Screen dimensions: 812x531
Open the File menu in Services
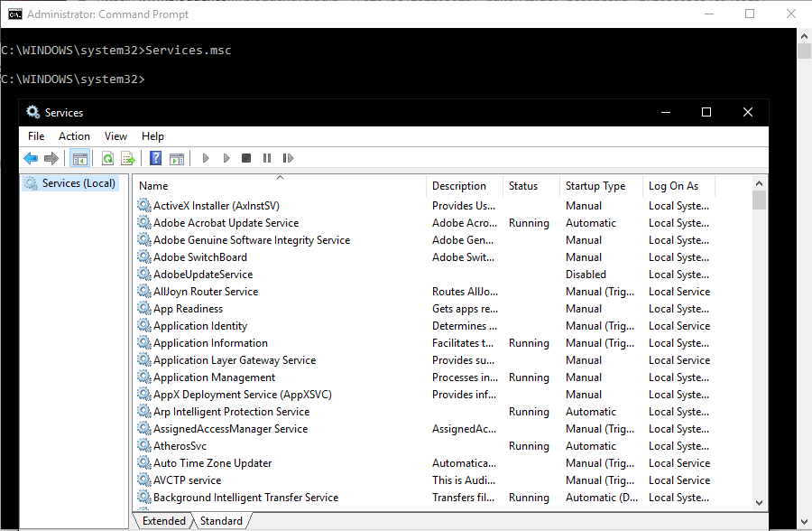tap(36, 136)
